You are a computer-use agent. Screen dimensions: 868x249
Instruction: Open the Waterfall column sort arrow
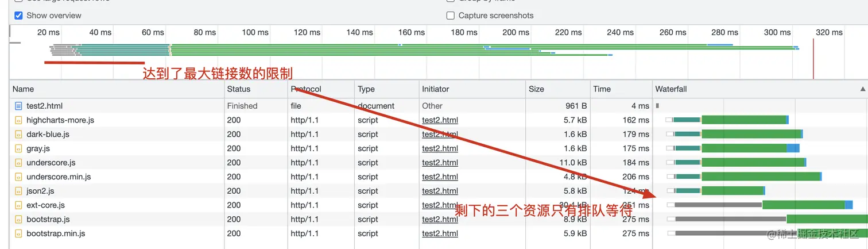pos(863,89)
